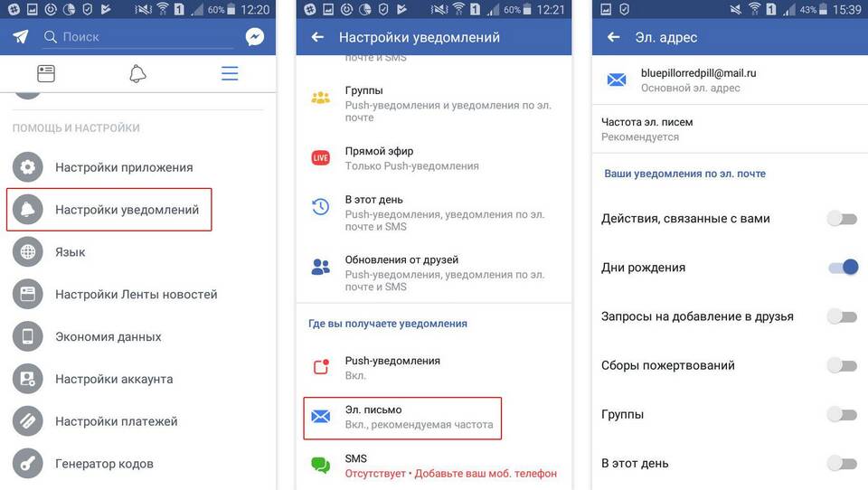Open the News Feed tab icon
Viewport: 868px width, 490px height.
(46, 73)
